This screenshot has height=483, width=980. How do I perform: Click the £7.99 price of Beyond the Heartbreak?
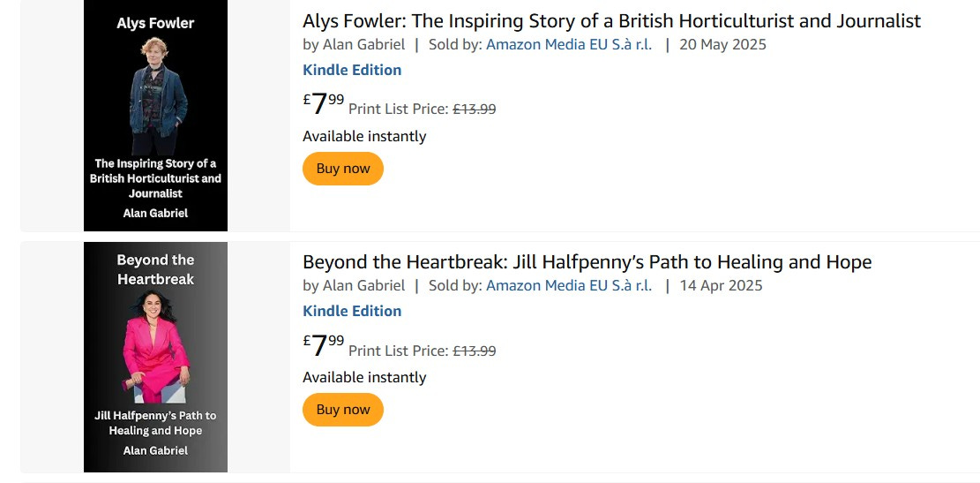[324, 346]
